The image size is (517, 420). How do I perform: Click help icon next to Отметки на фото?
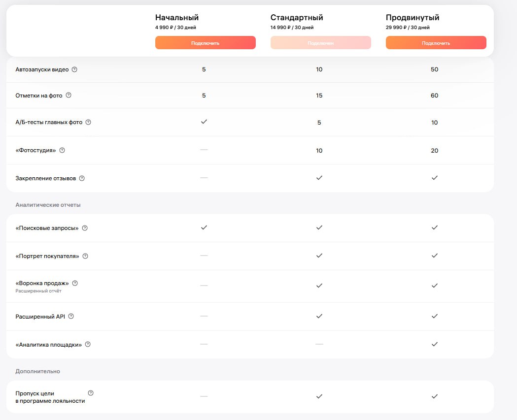pyautogui.click(x=68, y=95)
